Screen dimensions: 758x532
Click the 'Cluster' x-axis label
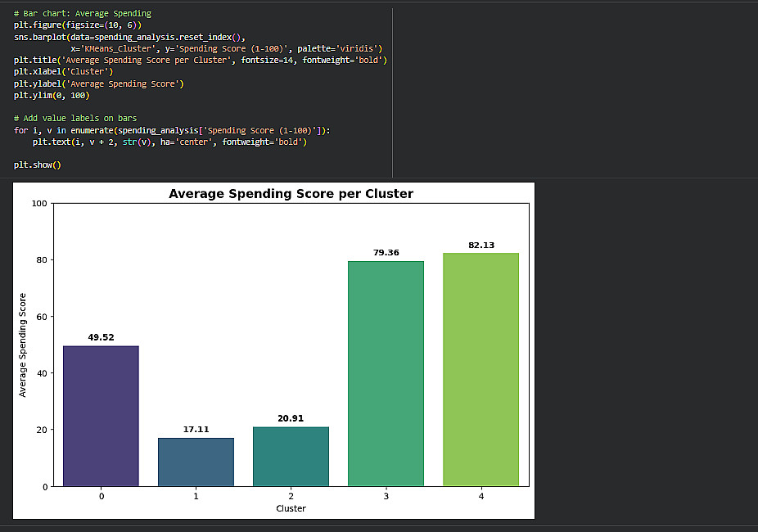(x=291, y=508)
